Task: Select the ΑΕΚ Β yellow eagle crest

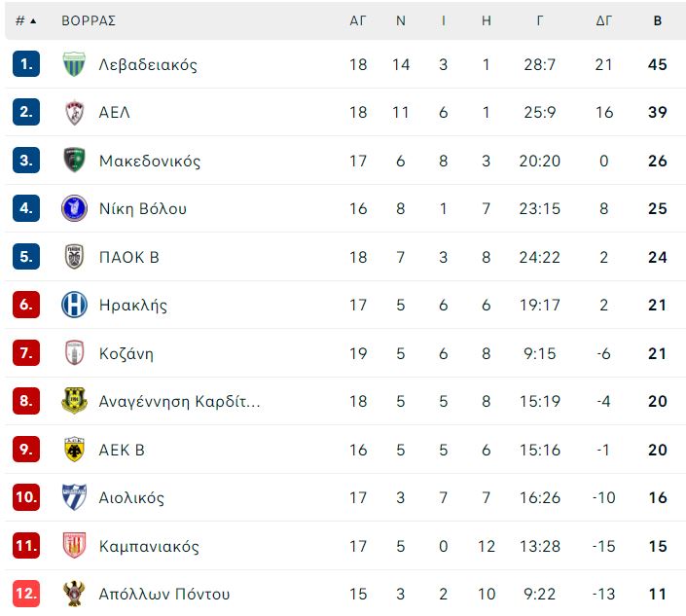Action: (74, 450)
